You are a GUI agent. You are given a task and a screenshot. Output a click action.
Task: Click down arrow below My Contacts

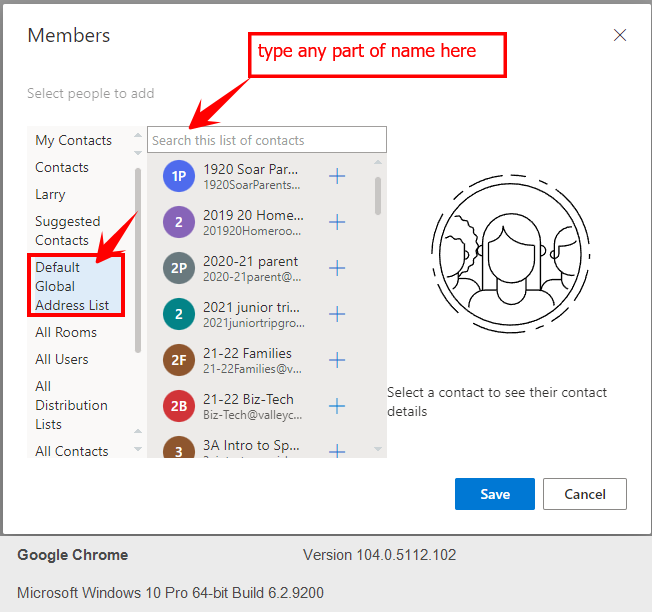point(138,153)
